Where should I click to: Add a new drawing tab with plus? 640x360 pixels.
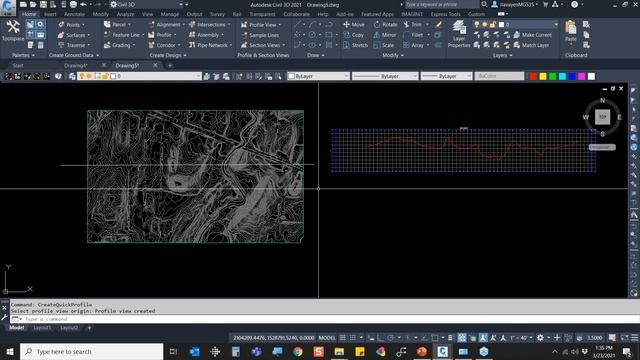coord(170,65)
